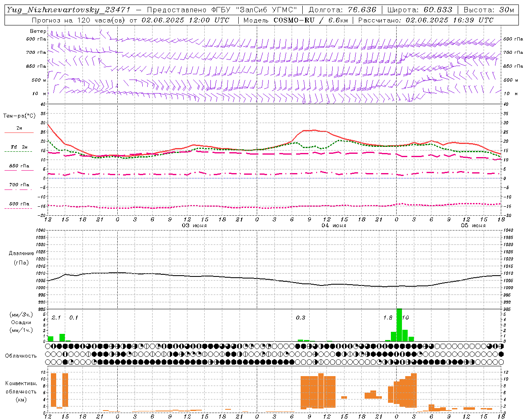Click the '(мм/1ч.)' precipitation unit label
The image size is (525, 420).
(21, 330)
